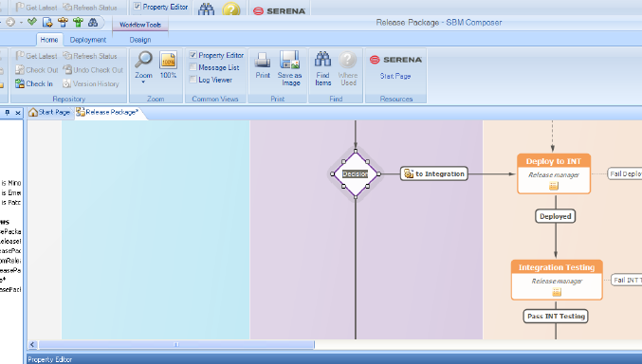Click the Serena logo in Resources group

[x=395, y=60]
